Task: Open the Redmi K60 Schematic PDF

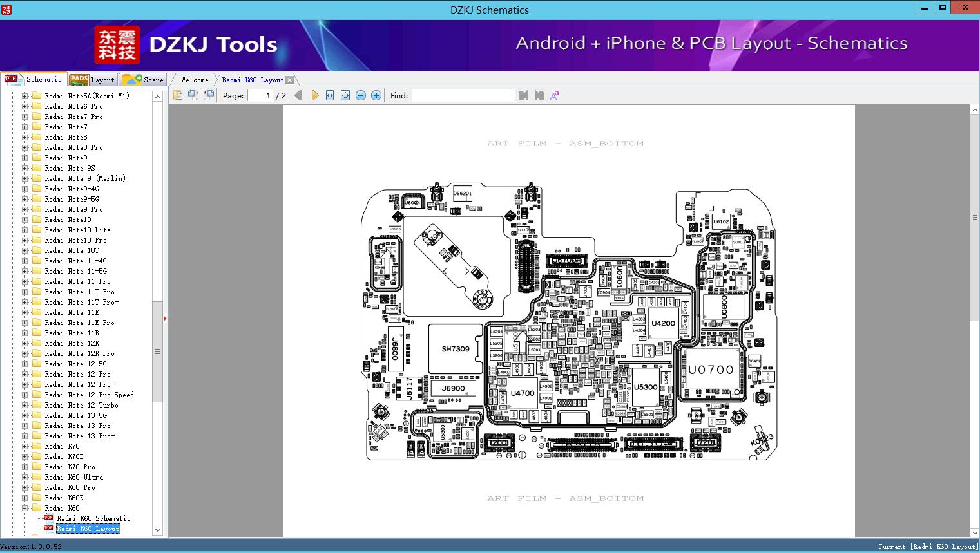Action: (93, 518)
